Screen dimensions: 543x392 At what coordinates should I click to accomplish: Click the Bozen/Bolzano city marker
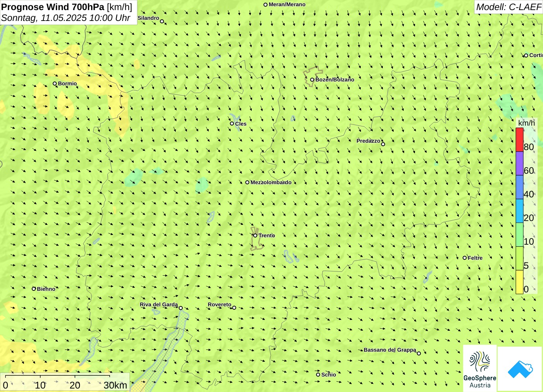click(x=312, y=79)
